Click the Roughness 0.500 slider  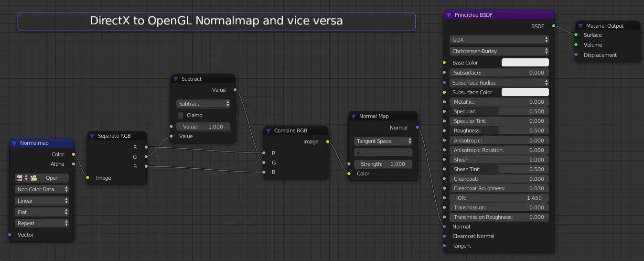point(499,130)
